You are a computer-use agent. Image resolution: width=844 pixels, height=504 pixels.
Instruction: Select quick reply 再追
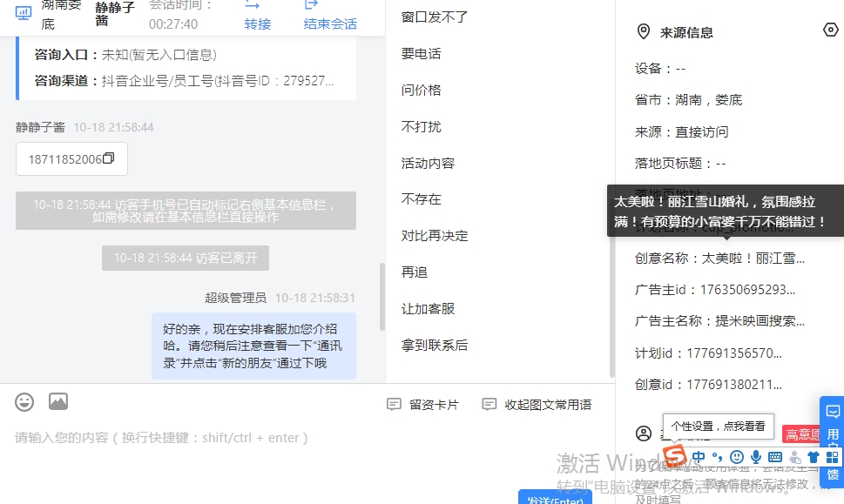click(415, 272)
